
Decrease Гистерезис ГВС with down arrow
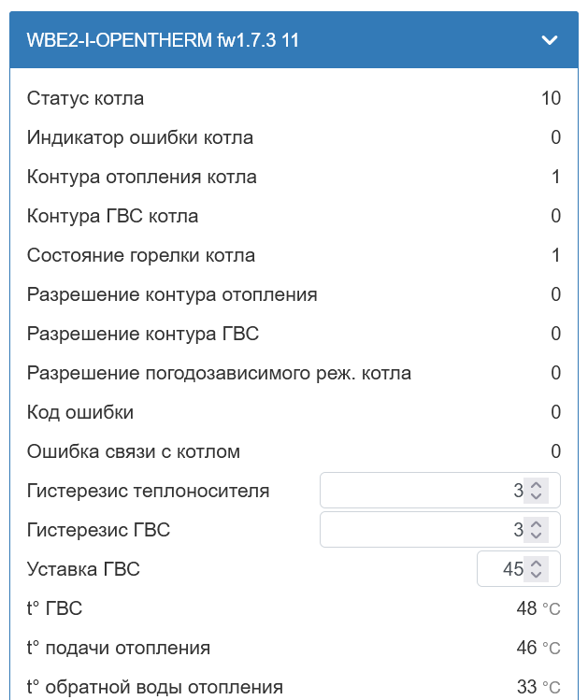[x=536, y=536]
